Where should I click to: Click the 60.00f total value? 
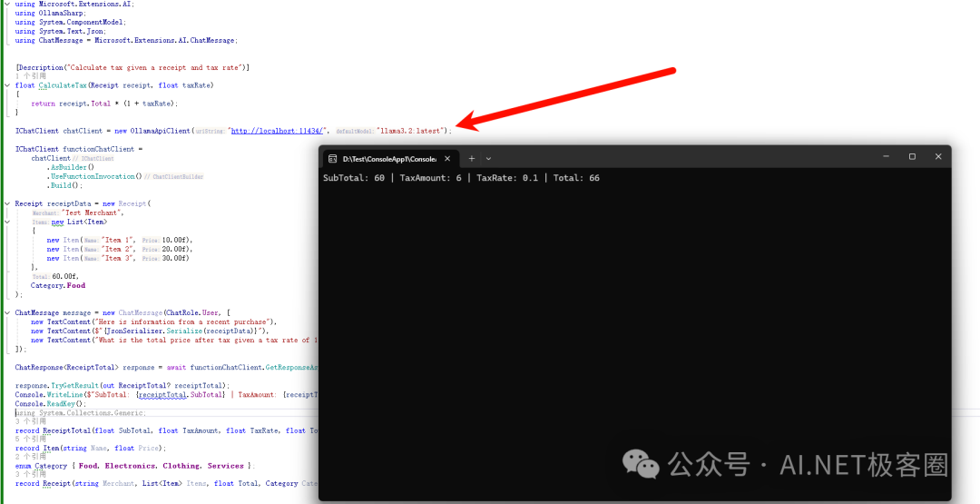point(64,276)
